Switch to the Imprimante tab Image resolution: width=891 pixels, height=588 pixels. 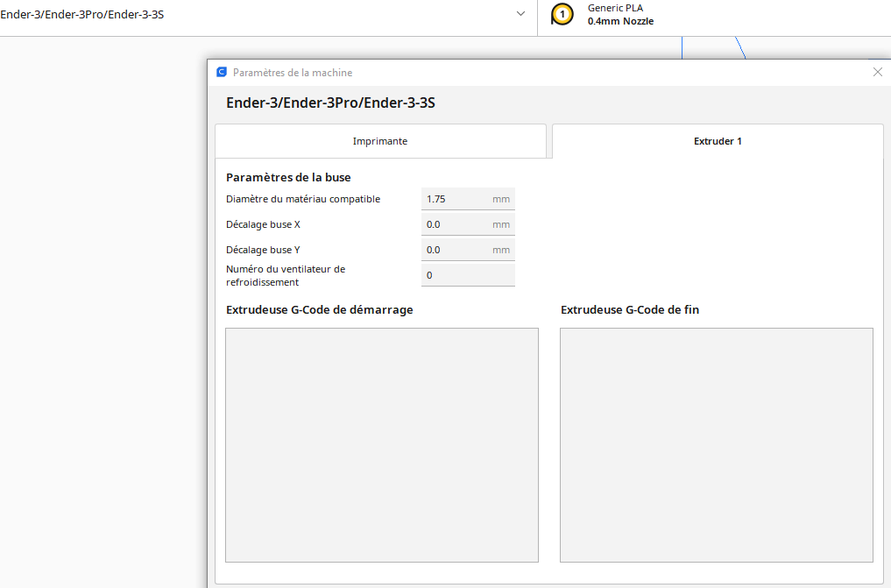(x=380, y=141)
